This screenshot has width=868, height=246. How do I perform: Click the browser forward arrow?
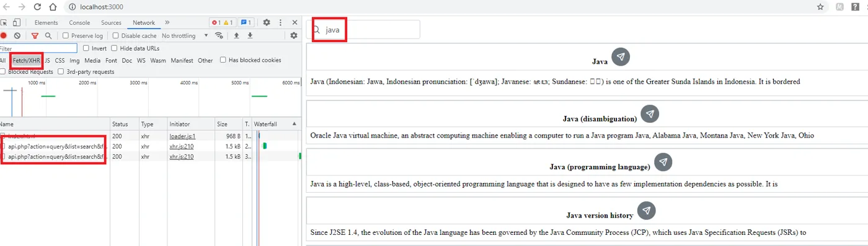coord(22,7)
